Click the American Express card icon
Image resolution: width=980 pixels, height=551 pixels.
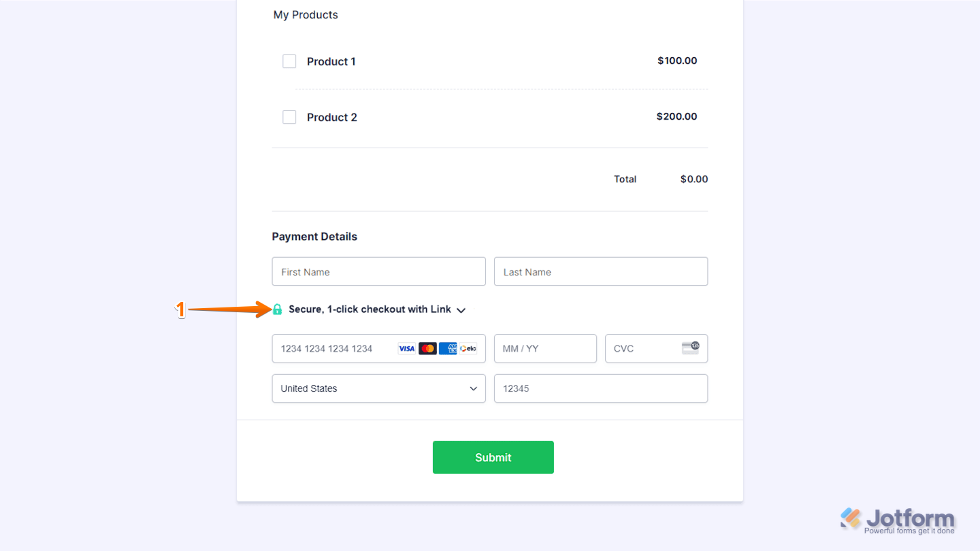coord(449,348)
